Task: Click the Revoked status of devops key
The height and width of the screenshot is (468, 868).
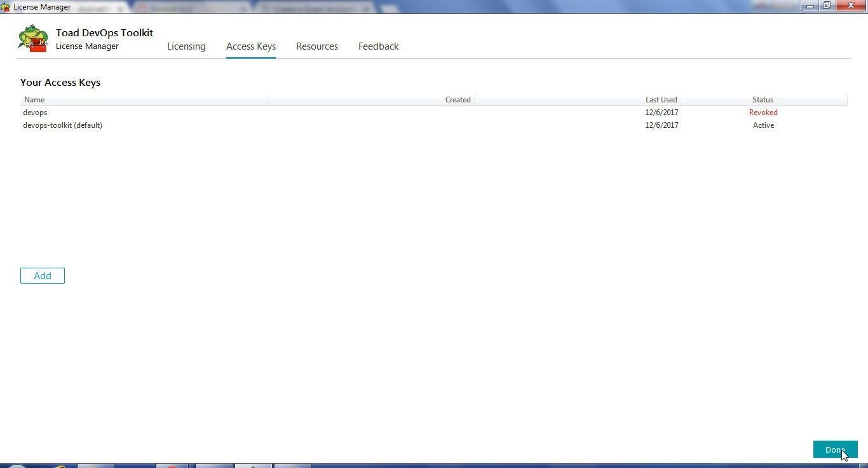Action: (x=763, y=113)
